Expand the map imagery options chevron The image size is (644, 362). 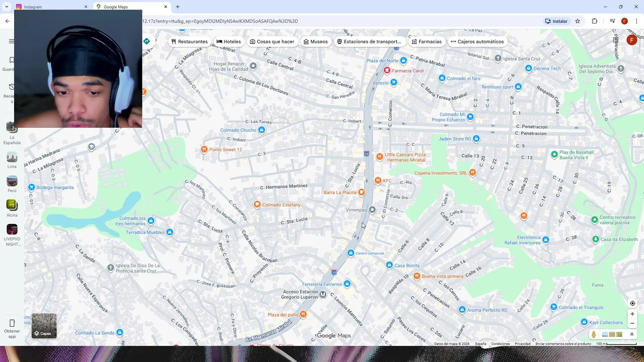pos(632,334)
